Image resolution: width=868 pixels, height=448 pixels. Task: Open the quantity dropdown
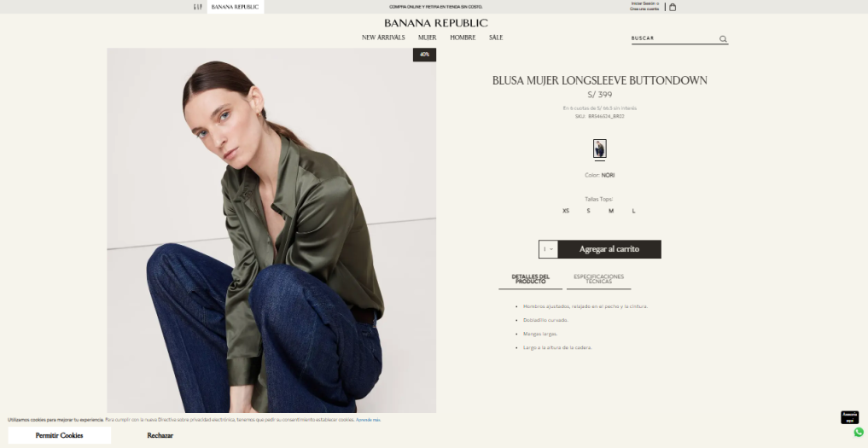548,249
